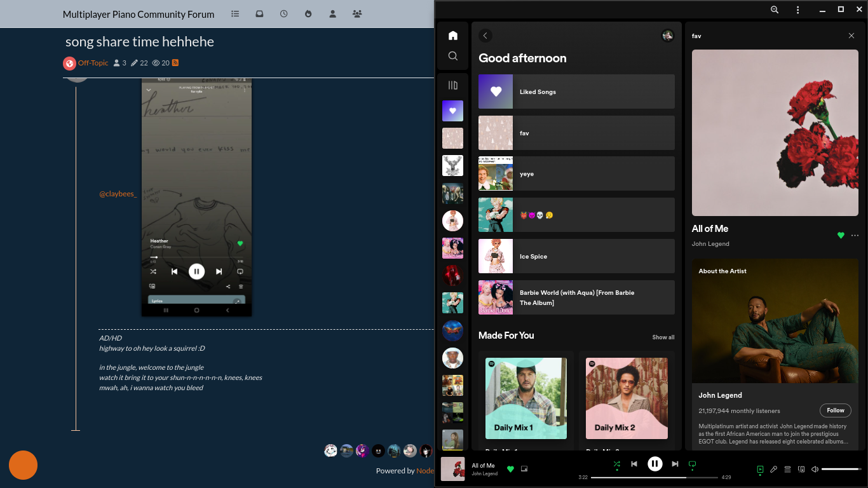Open the Barbie World card
This screenshot has height=488, width=868.
(x=576, y=297)
